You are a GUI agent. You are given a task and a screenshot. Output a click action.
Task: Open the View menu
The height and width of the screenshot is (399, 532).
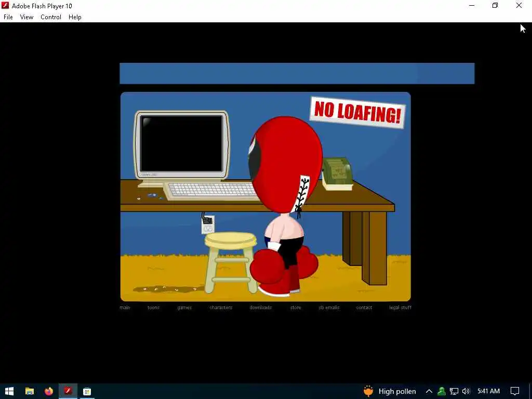26,17
